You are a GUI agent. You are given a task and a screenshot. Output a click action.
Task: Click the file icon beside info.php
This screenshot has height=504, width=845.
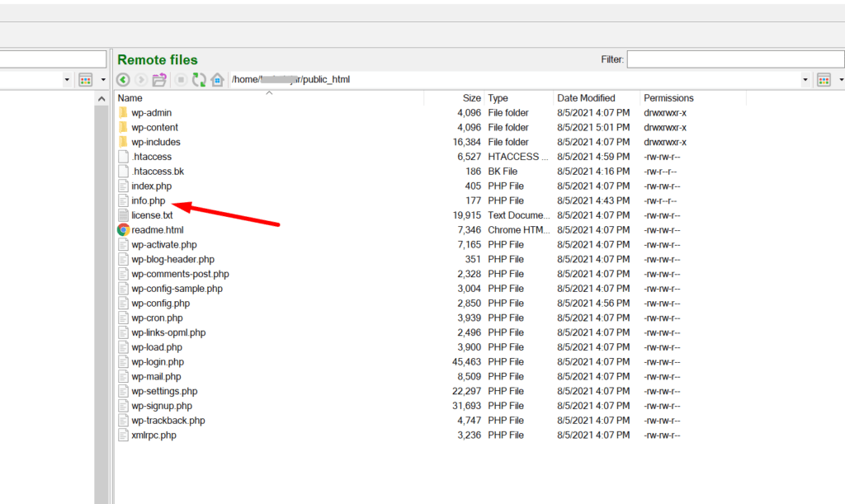pyautogui.click(x=124, y=200)
